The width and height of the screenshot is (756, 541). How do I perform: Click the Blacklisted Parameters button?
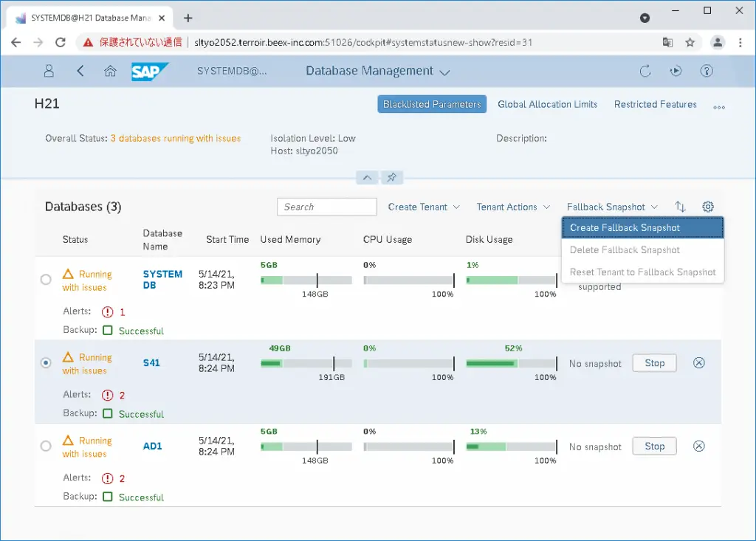tap(431, 104)
